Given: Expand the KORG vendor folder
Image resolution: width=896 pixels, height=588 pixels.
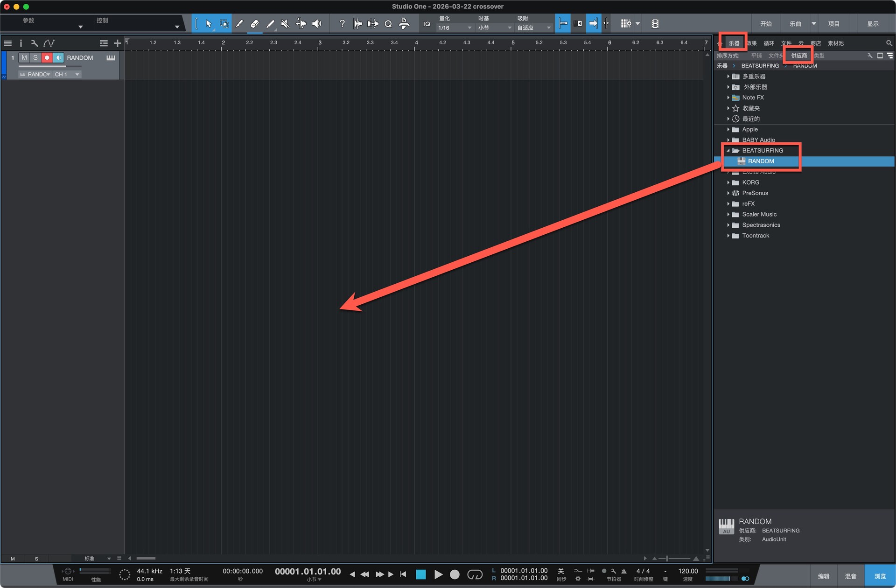Looking at the screenshot, I should (728, 182).
